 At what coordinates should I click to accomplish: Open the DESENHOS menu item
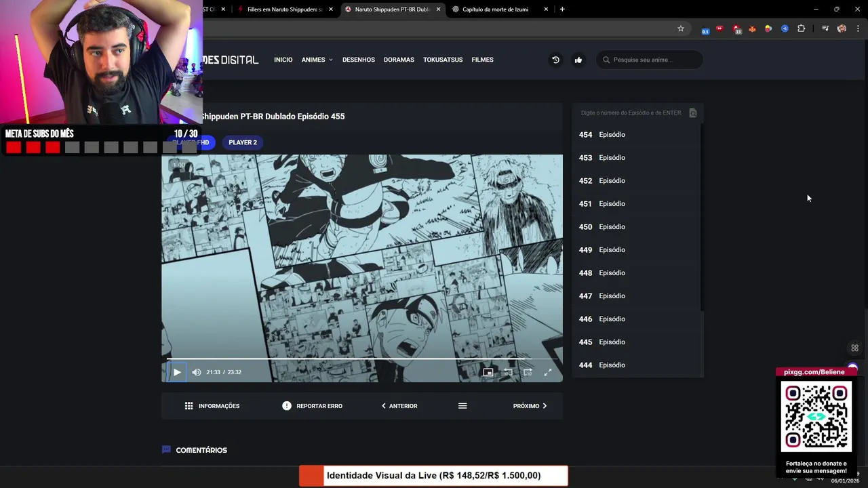pyautogui.click(x=359, y=60)
